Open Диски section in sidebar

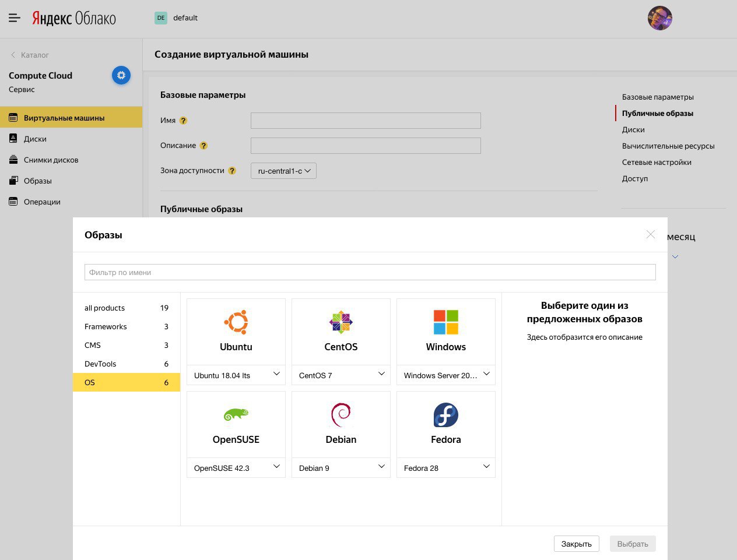[x=71, y=139]
